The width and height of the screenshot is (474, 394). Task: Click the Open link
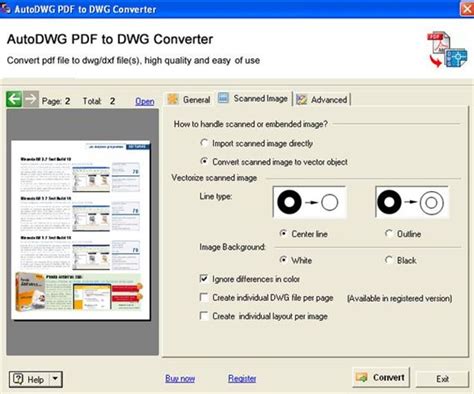pyautogui.click(x=145, y=101)
